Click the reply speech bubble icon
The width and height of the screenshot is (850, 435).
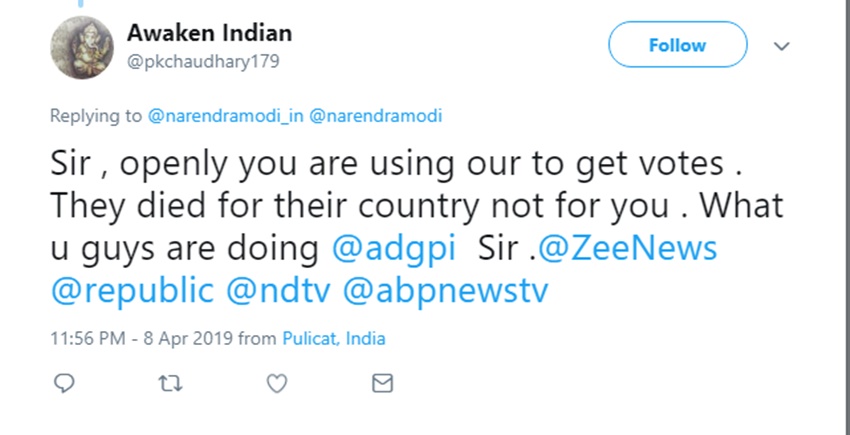[x=63, y=383]
